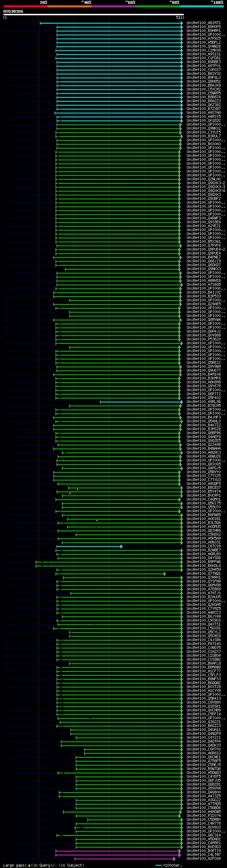Click the short cyan alignment bar for UniRef100_A9RL96

click(x=141, y=402)
